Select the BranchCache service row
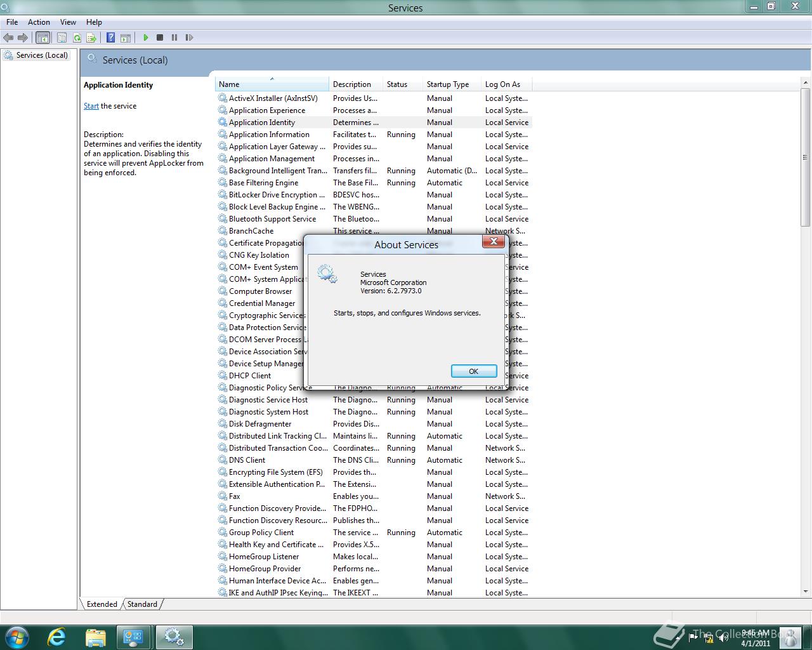The width and height of the screenshot is (812, 650). coord(374,230)
